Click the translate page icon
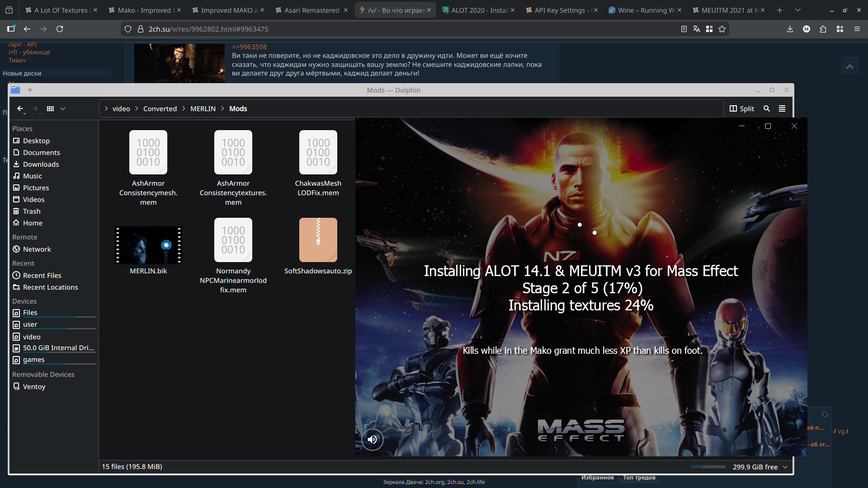868x488 pixels. 697,29
